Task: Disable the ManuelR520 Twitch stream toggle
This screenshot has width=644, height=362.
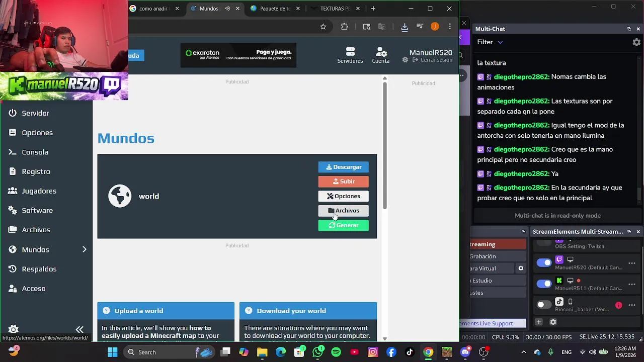Action: coord(544,262)
